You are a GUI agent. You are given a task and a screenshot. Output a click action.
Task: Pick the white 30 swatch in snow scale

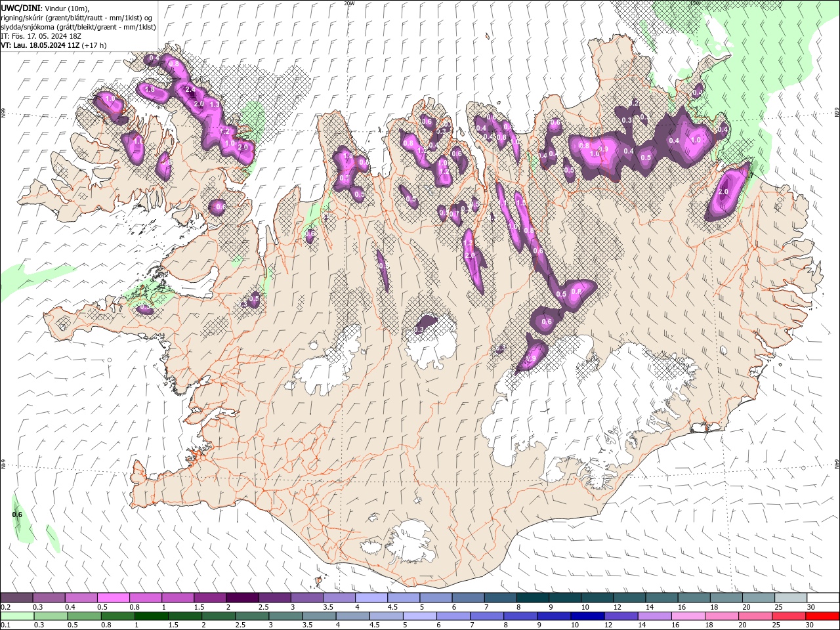point(823,597)
